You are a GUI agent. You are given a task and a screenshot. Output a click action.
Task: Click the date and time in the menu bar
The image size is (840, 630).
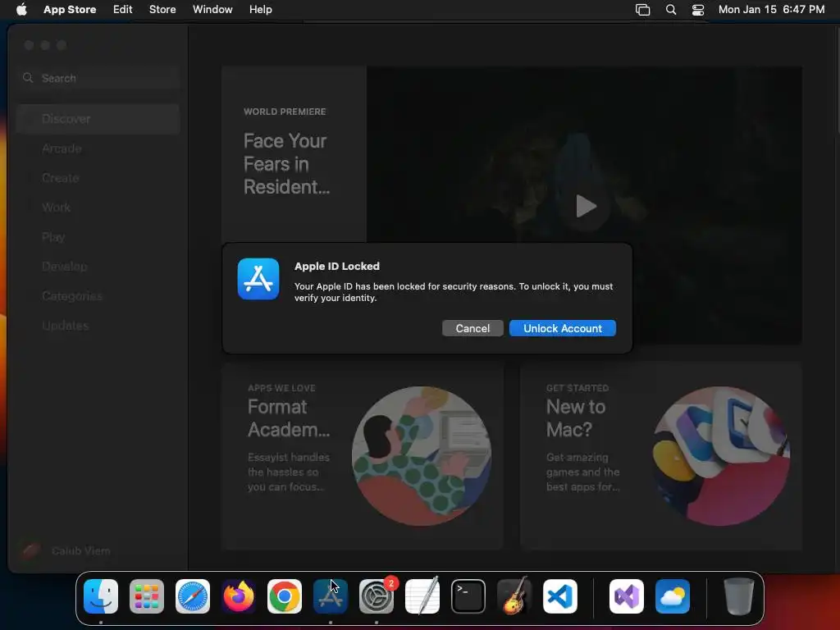coord(771,9)
